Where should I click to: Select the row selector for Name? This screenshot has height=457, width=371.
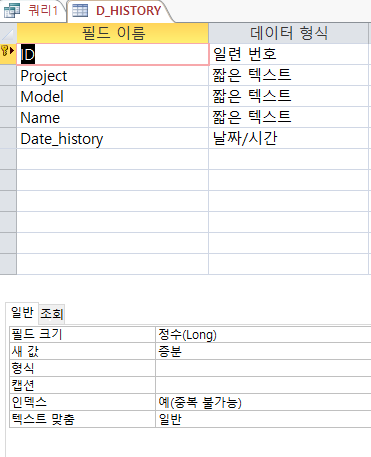click(8, 117)
